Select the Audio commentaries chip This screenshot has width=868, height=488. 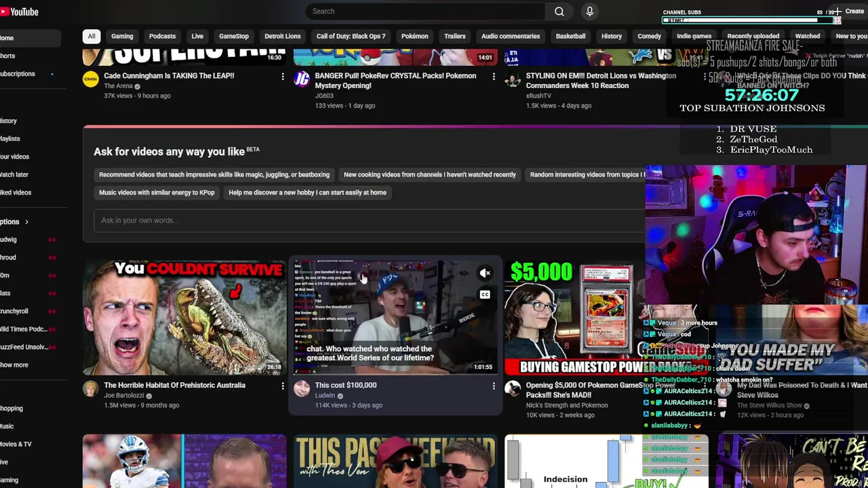tap(511, 36)
